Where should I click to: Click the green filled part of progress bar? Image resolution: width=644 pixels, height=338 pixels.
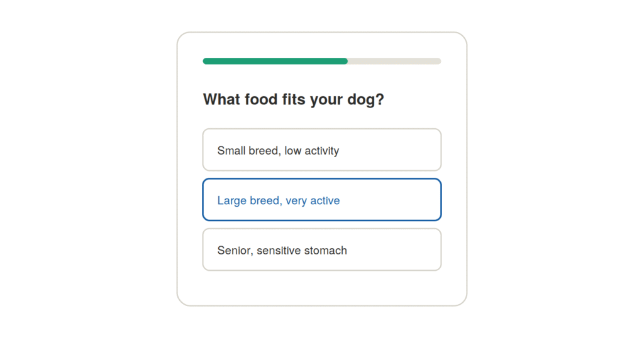pyautogui.click(x=275, y=61)
